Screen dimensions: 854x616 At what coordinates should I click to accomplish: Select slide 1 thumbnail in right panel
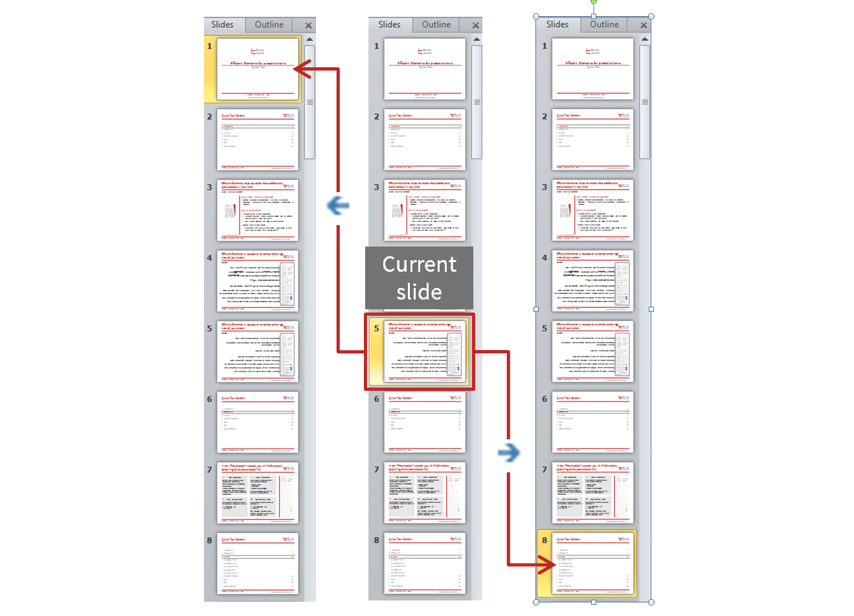point(592,69)
